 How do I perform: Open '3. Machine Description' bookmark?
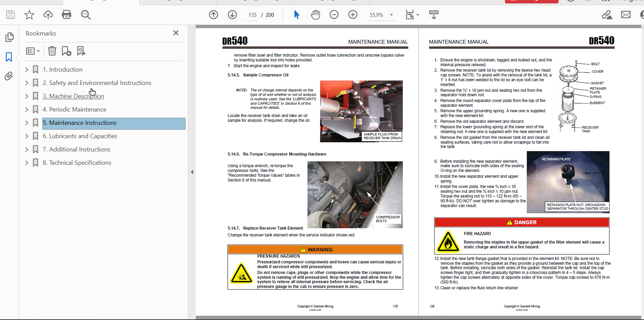click(x=73, y=96)
